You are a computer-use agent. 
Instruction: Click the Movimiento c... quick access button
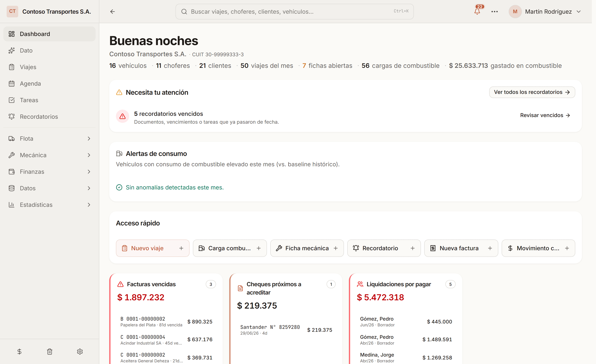point(538,248)
